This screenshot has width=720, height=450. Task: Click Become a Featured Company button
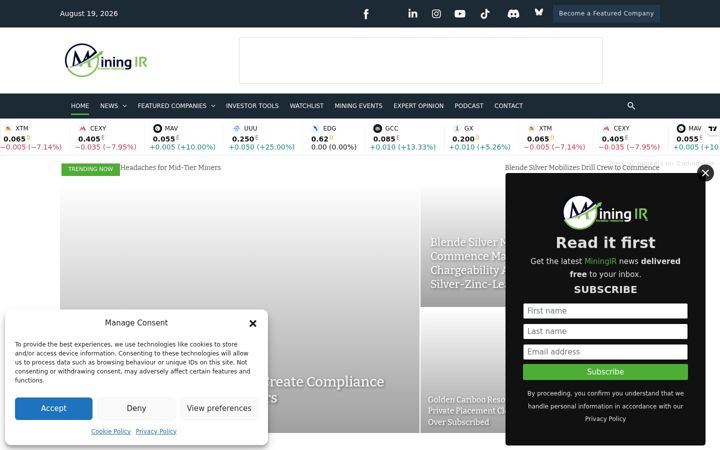(x=606, y=13)
